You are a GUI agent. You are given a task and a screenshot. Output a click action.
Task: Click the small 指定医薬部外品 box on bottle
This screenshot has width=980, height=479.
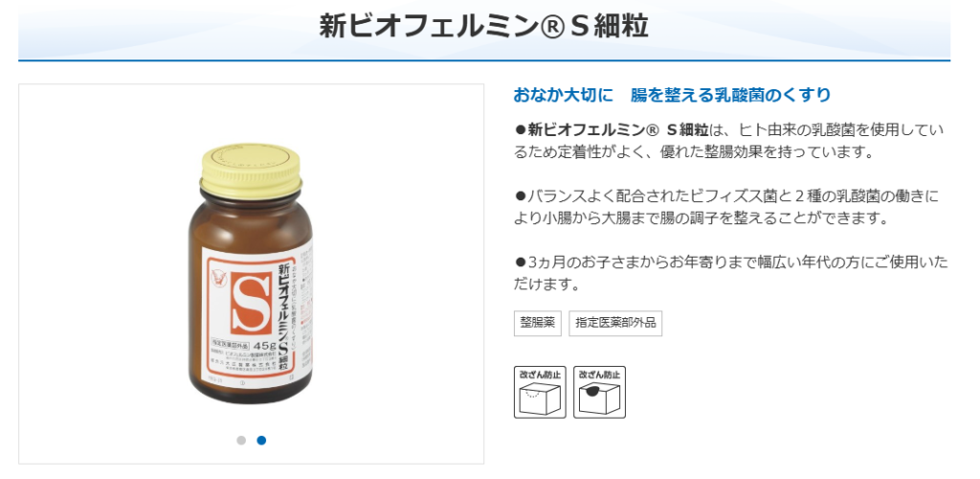click(x=228, y=345)
